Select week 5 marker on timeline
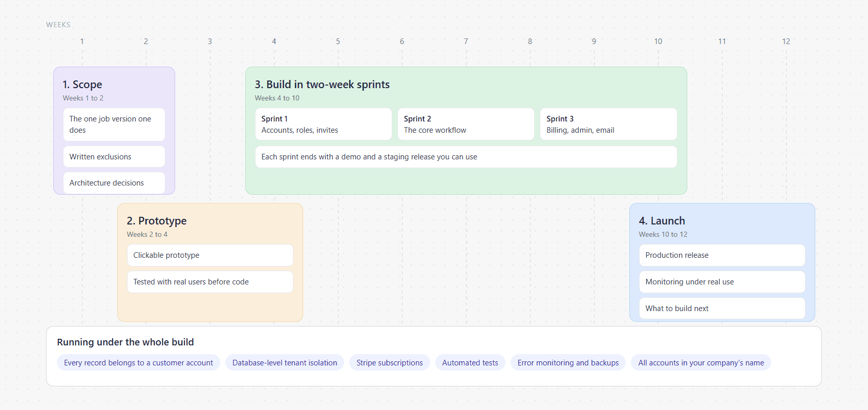 pyautogui.click(x=338, y=42)
